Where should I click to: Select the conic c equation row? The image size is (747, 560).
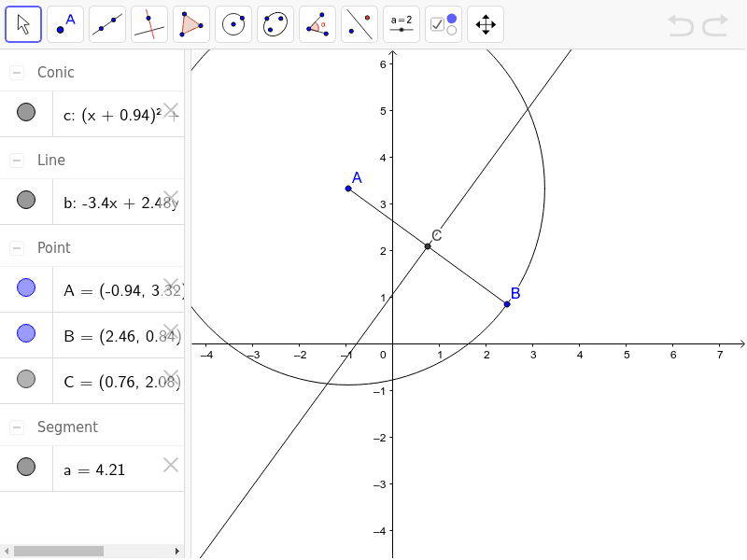tap(92, 114)
